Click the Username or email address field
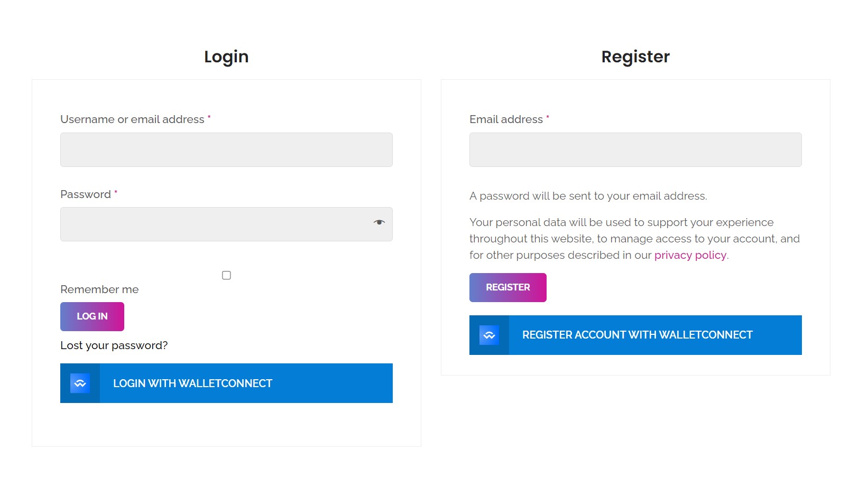 (x=226, y=149)
